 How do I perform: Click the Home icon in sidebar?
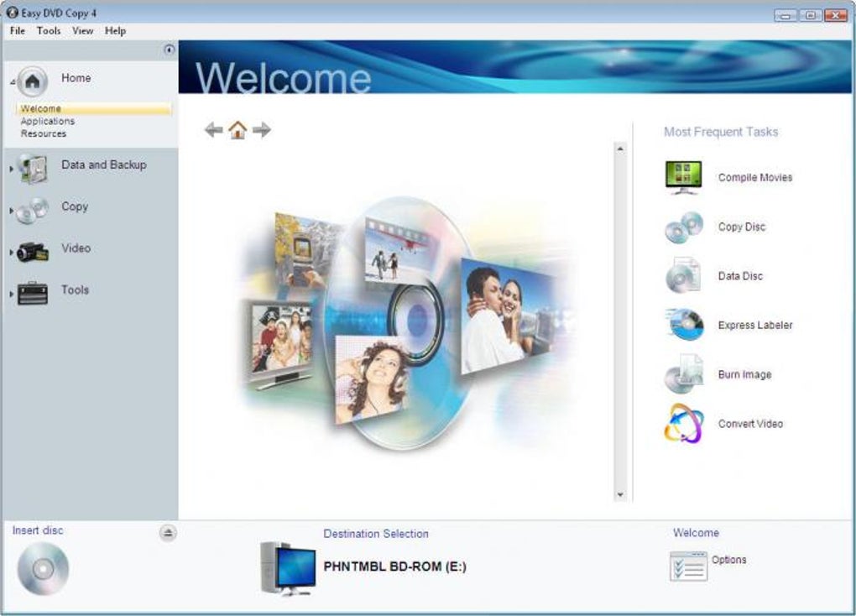32,81
